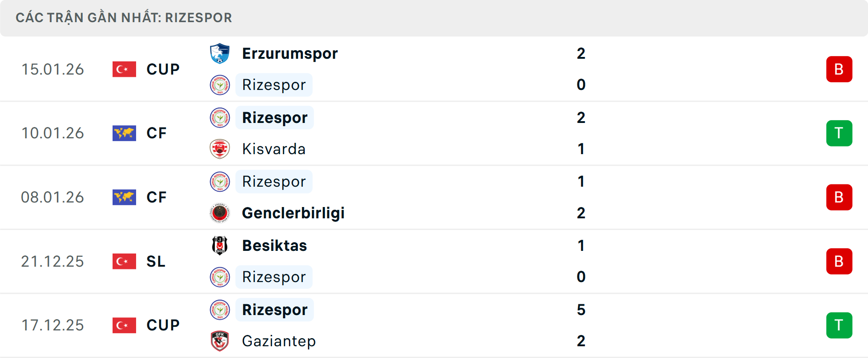Click the red B badge on the Besiktas row
Viewport: 868px width, 358px height.
pyautogui.click(x=839, y=261)
